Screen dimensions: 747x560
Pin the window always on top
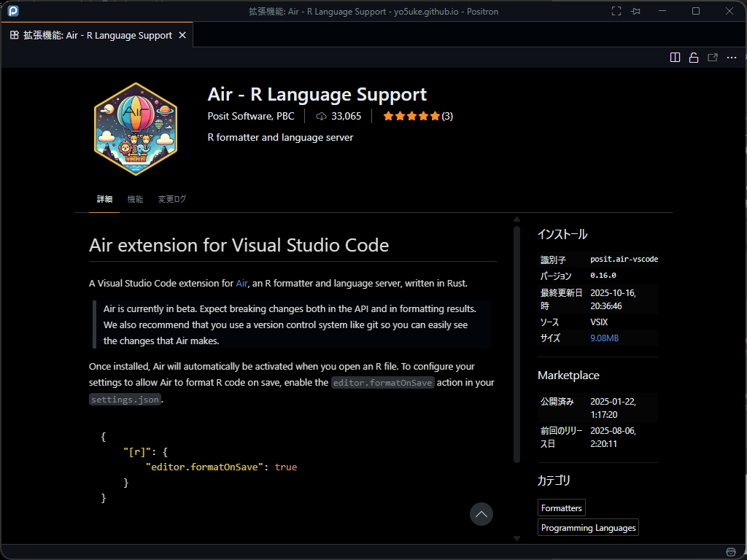click(636, 11)
